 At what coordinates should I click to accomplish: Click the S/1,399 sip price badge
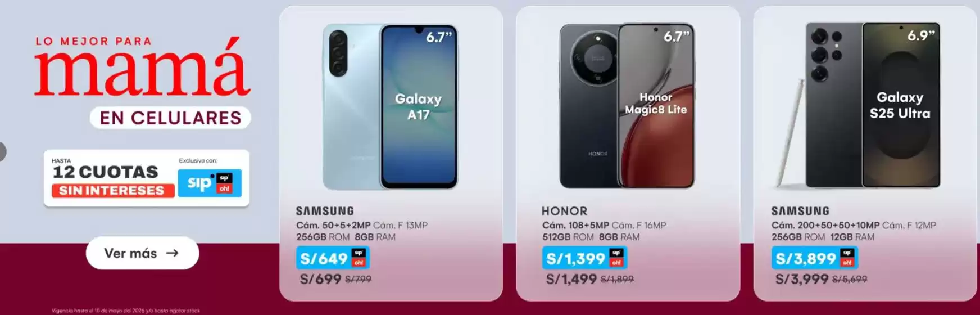pyautogui.click(x=584, y=258)
